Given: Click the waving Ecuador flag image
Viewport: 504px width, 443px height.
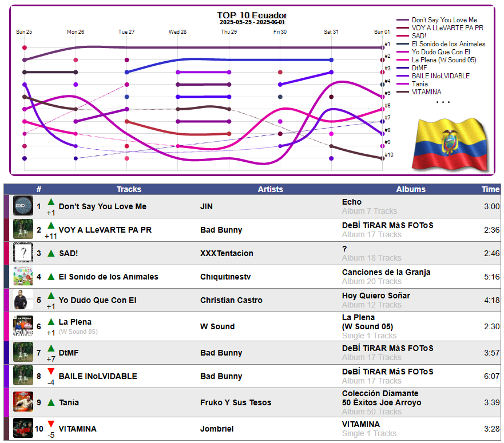Looking at the screenshot, I should (x=450, y=145).
